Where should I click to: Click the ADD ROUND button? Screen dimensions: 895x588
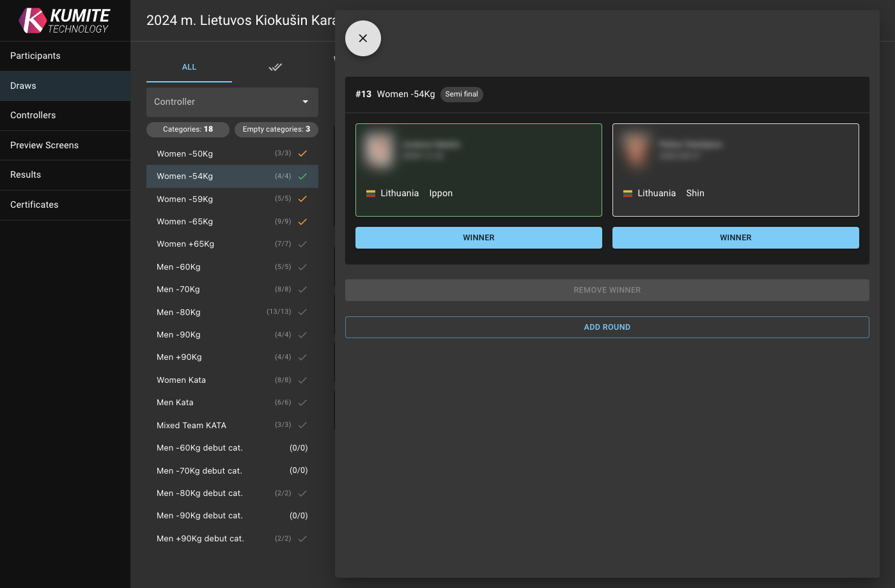(x=607, y=327)
